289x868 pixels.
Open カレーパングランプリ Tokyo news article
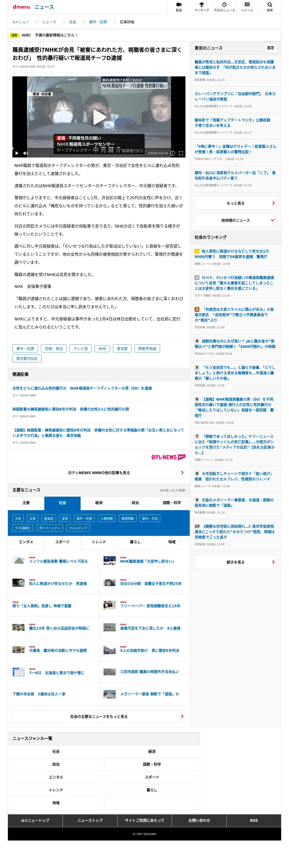235,96
